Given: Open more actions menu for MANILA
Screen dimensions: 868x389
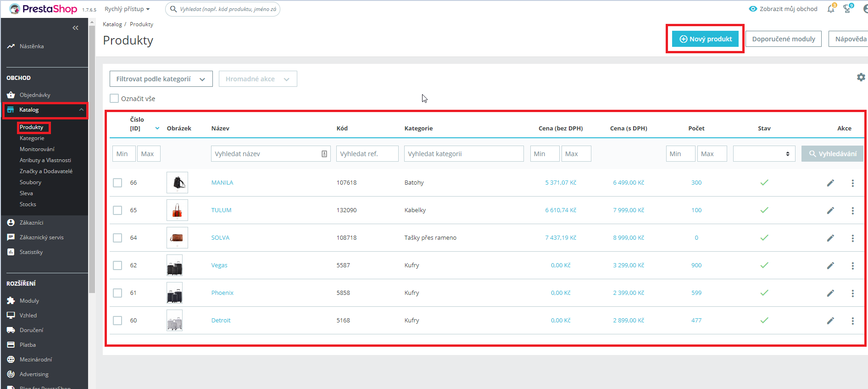Looking at the screenshot, I should (853, 183).
